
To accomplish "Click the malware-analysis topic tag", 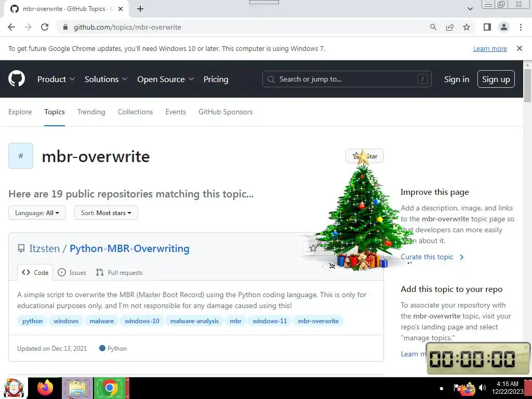I will point(194,321).
